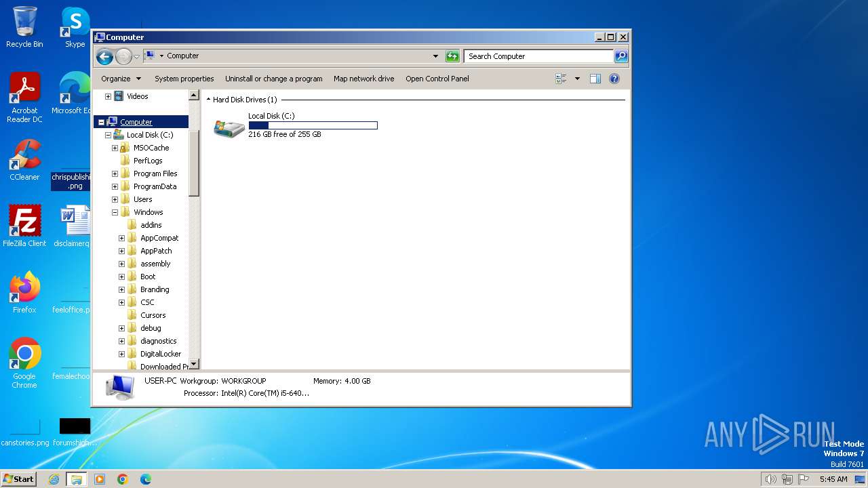Click the tree scrollbar down arrow

(x=194, y=364)
